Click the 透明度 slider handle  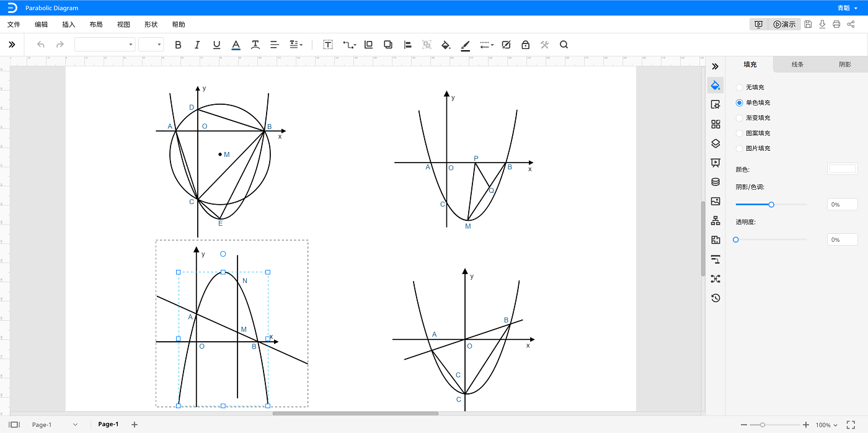click(736, 239)
